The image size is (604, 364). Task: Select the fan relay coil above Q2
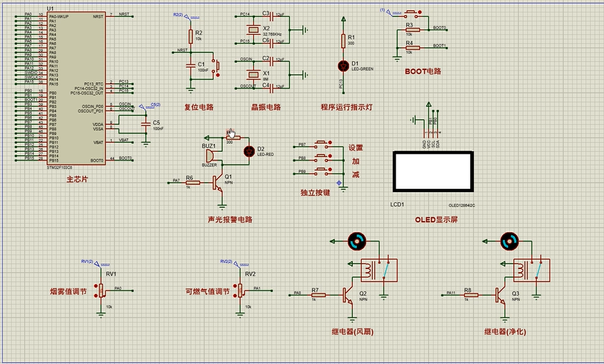click(x=368, y=268)
